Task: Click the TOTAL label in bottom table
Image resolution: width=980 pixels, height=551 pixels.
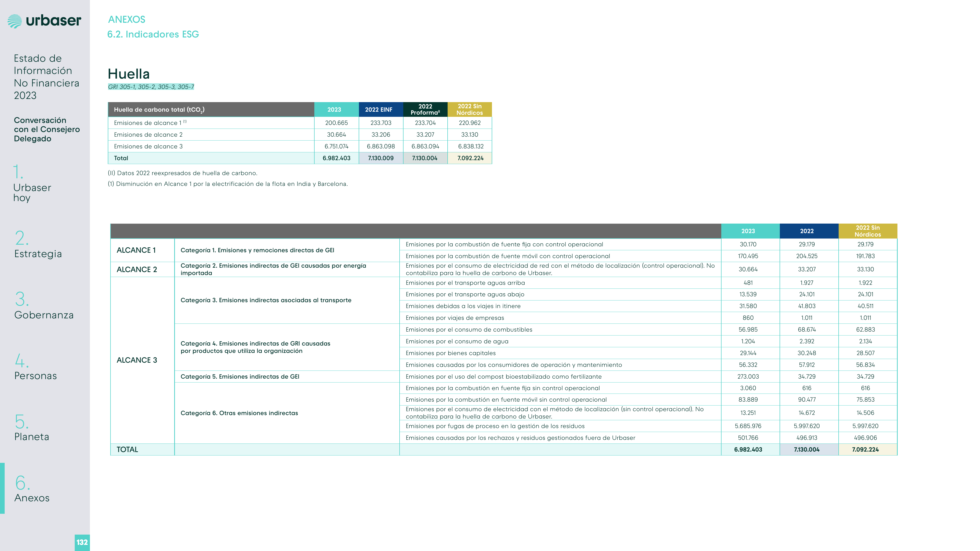Action: click(x=127, y=449)
